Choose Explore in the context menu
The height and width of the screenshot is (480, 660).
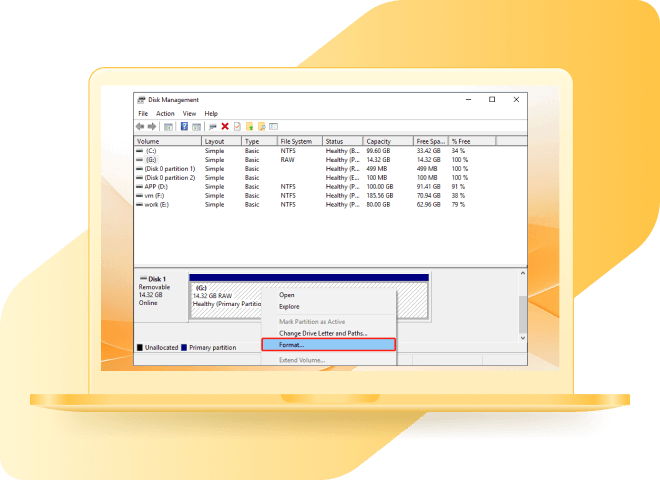329,307
